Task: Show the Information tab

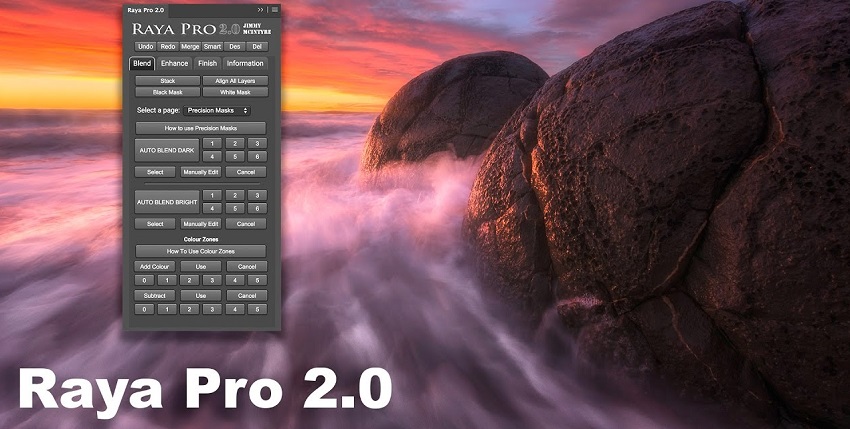Action: (x=245, y=63)
